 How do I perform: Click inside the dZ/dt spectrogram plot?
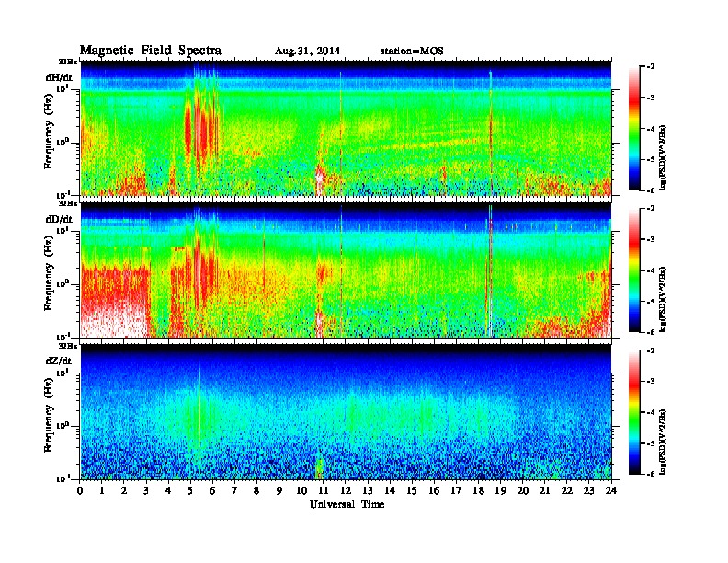point(346,412)
